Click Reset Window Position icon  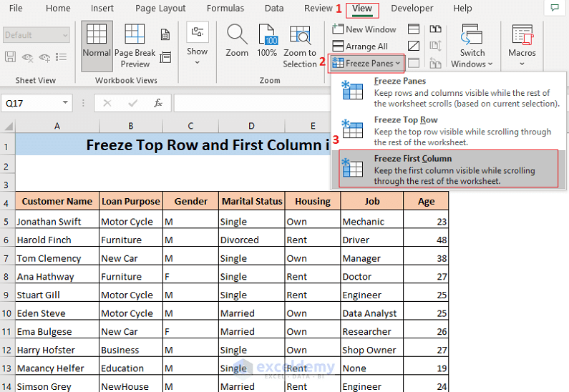[x=435, y=63]
